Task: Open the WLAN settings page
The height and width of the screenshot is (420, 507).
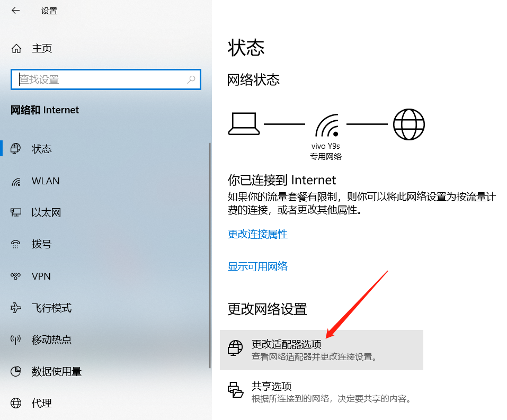Action: tap(105, 181)
